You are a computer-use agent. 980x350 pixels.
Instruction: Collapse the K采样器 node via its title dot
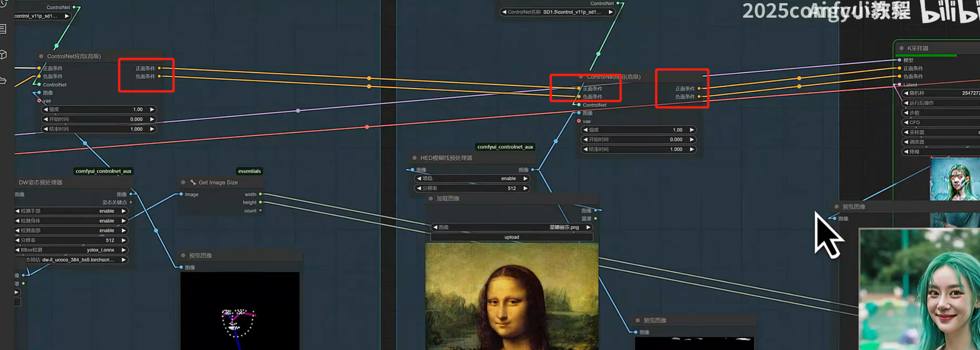pos(901,48)
